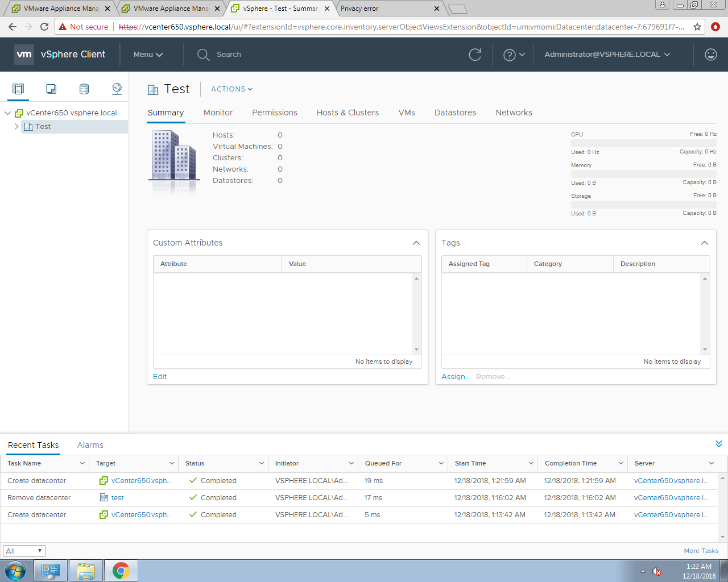Expand the Test datacenter tree node
This screenshot has width=728, height=582.
(16, 127)
